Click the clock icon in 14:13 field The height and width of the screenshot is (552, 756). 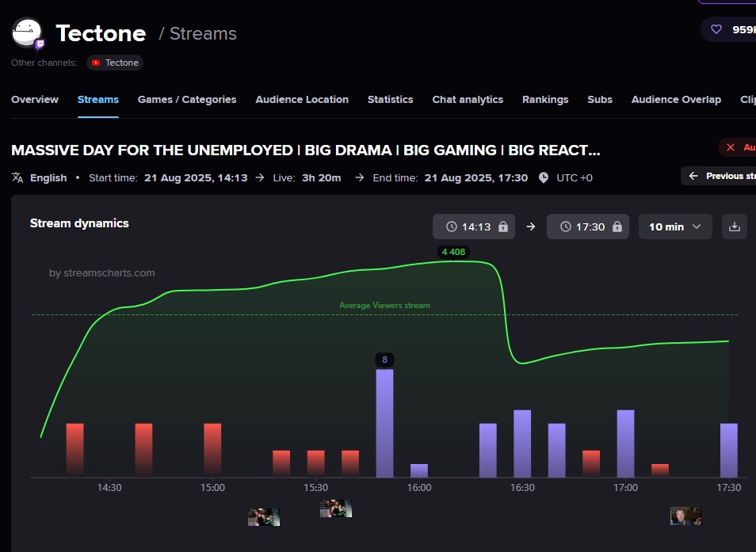point(451,227)
